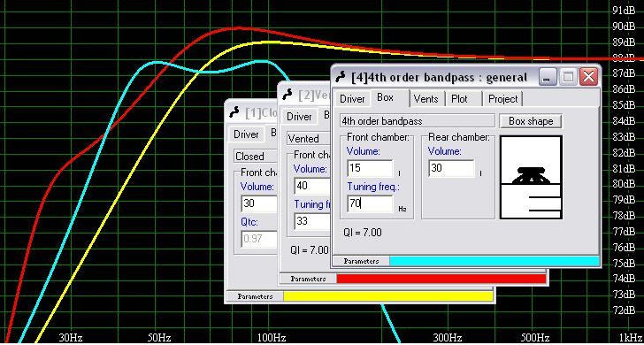Select the Project tab
The height and width of the screenshot is (345, 644).
point(502,99)
